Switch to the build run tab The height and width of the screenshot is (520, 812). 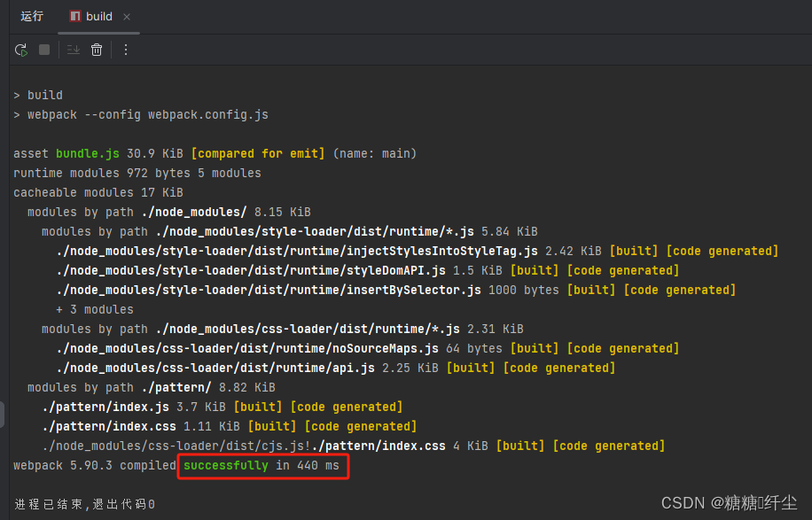pos(99,16)
